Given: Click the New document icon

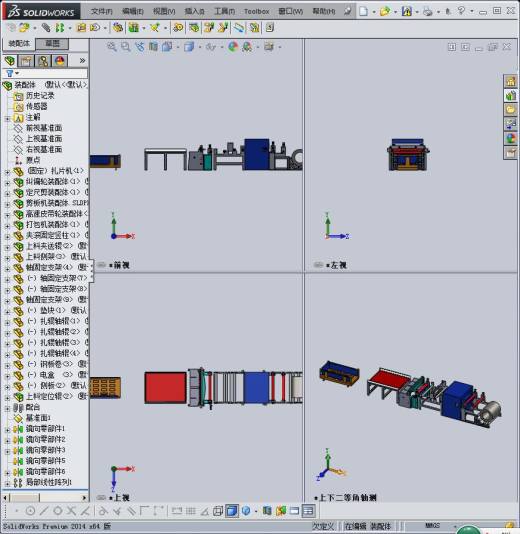Looking at the screenshot, I should [x=363, y=11].
